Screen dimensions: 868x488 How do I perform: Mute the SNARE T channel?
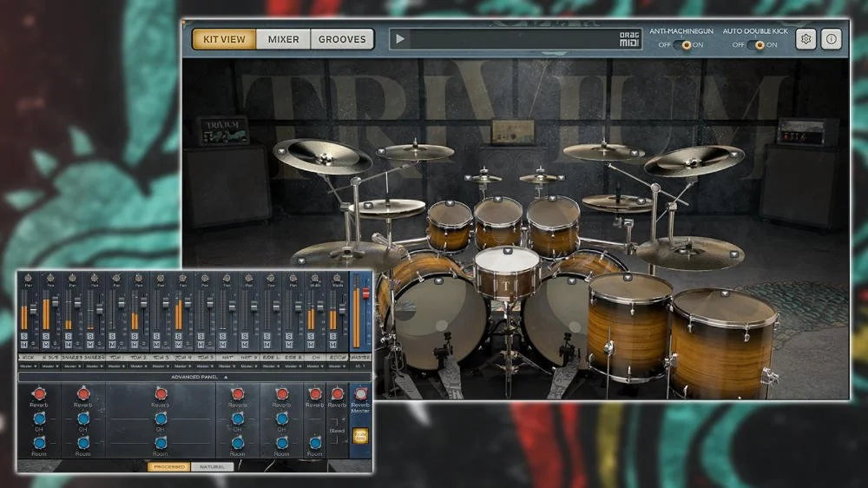[68, 345]
